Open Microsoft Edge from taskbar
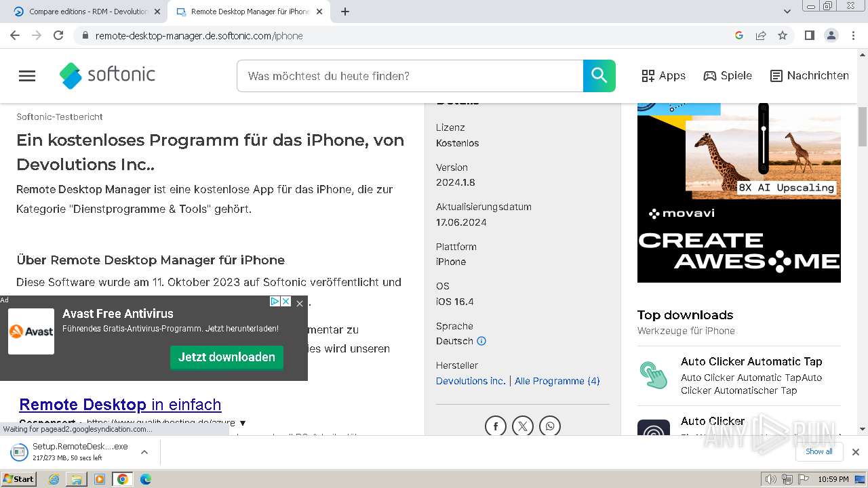Viewport: 868px width, 488px height. pyautogui.click(x=146, y=479)
